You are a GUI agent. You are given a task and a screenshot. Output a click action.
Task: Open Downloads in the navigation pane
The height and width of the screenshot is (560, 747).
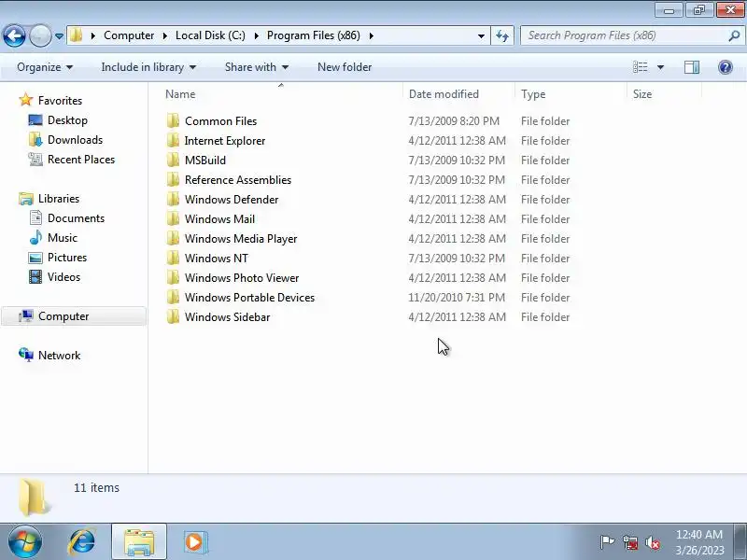[75, 139]
